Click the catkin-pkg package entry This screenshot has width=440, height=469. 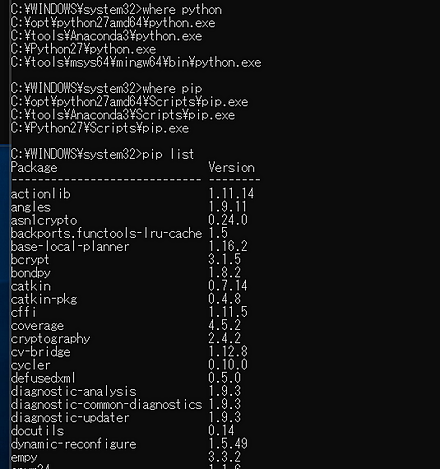[44, 299]
